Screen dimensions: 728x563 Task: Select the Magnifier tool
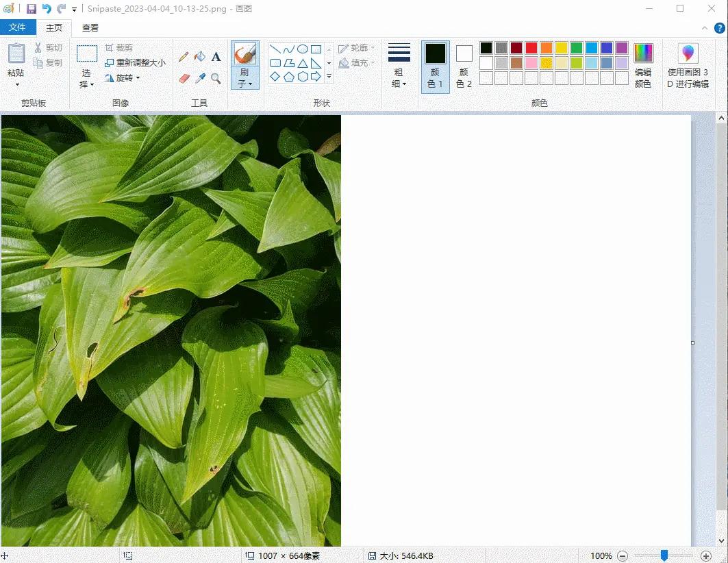[216, 77]
